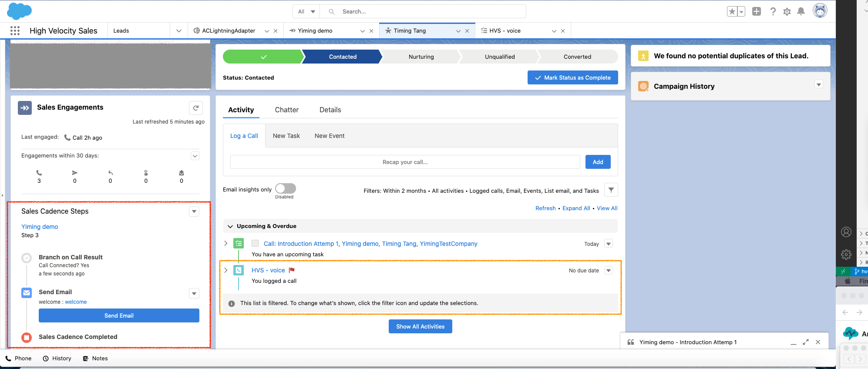This screenshot has width=868, height=369.
Task: Click the Send Email step envelope icon
Action: 27,293
